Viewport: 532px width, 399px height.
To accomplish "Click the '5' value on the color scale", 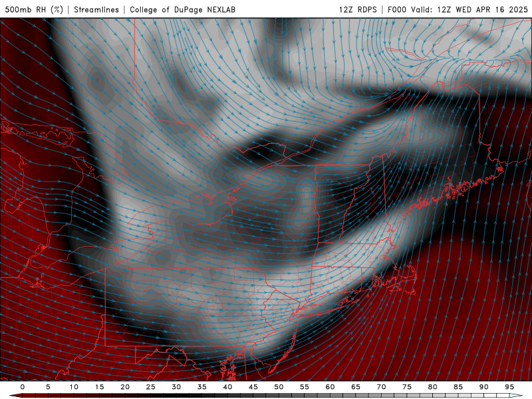I will (x=48, y=387).
